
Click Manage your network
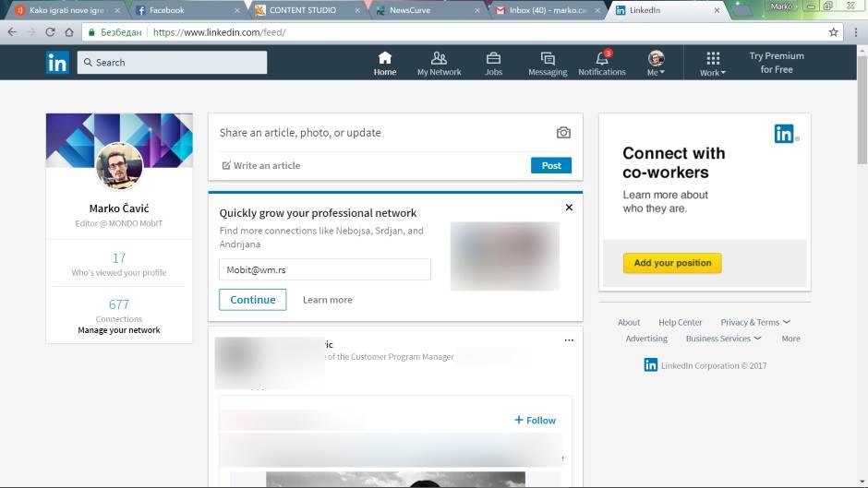119,329
